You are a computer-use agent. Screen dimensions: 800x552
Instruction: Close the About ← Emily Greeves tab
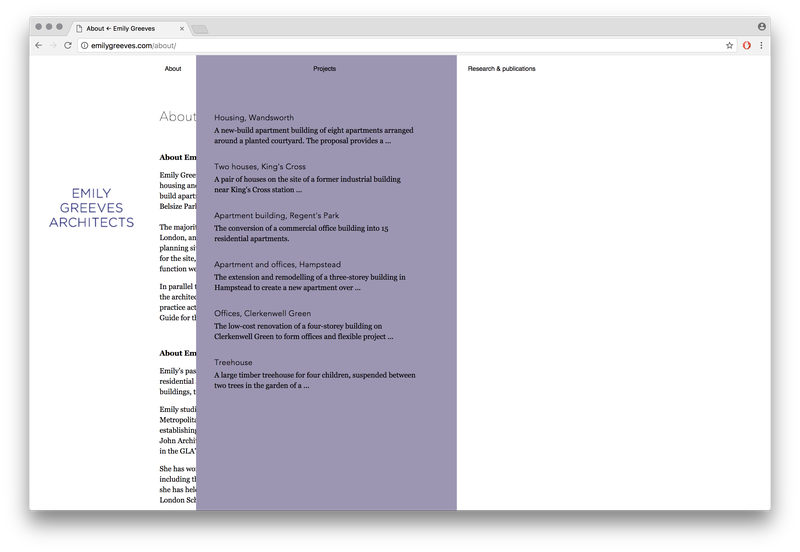(x=182, y=29)
